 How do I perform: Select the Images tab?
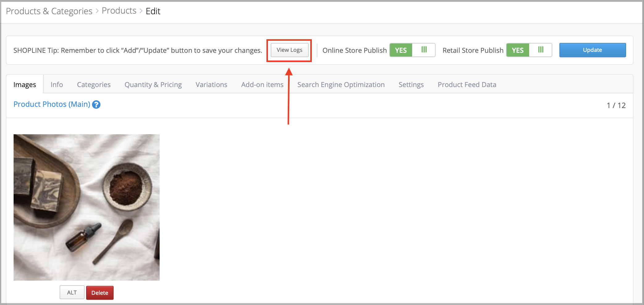point(25,85)
